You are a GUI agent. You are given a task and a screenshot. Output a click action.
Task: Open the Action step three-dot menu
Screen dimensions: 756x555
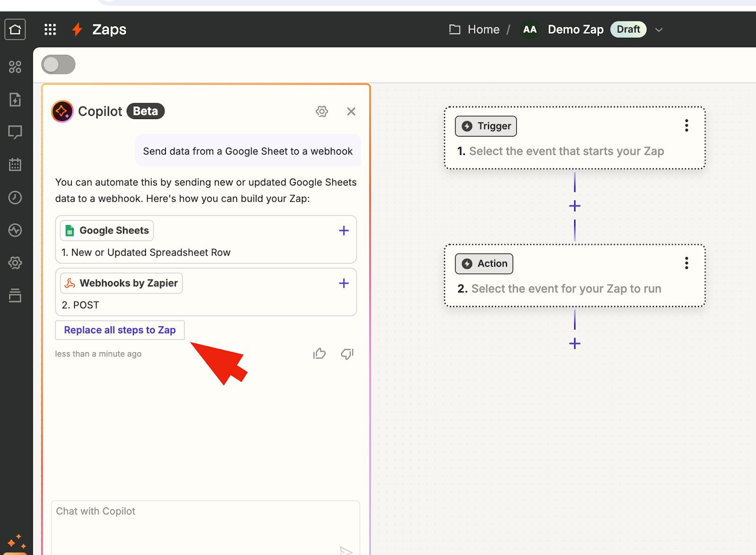pyautogui.click(x=687, y=263)
